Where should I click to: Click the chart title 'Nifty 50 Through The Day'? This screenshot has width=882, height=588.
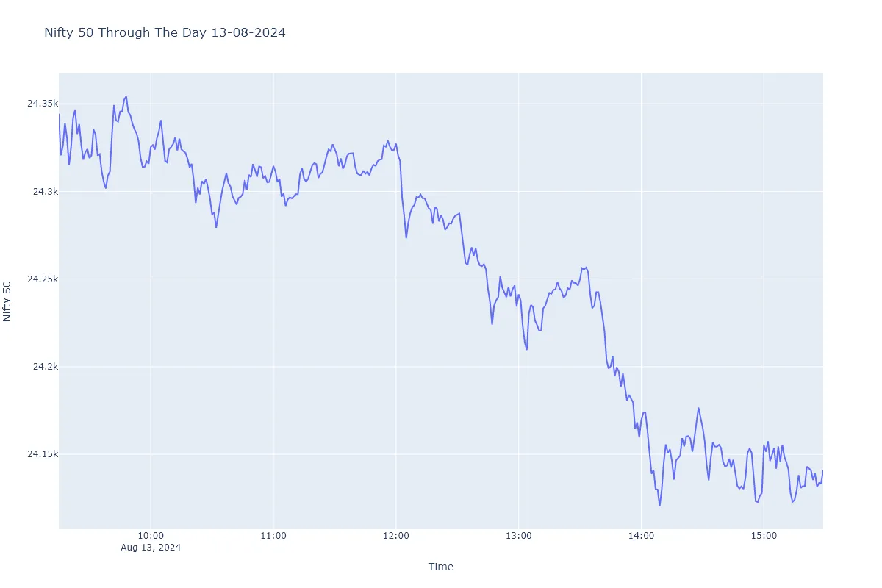tap(165, 32)
